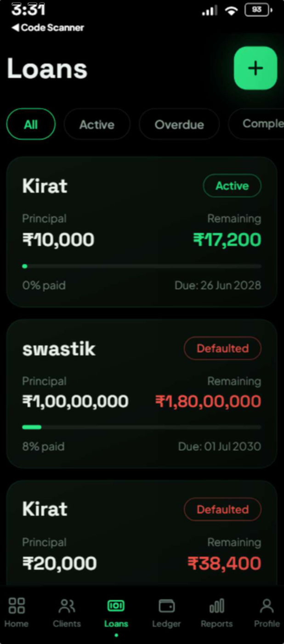This screenshot has width=284, height=644.
Task: Select the Loans cash icon
Action: (116, 606)
